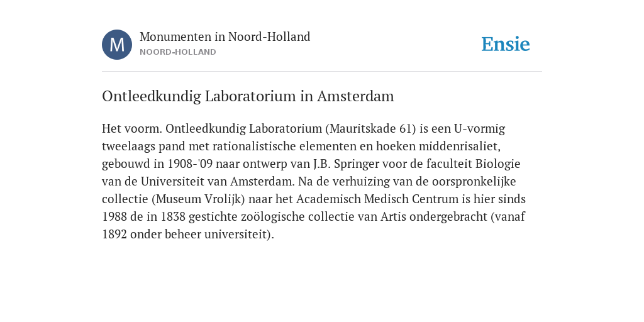This screenshot has width=644, height=322.
Task: Click the address text Mauritskade 61
Action: [x=370, y=128]
